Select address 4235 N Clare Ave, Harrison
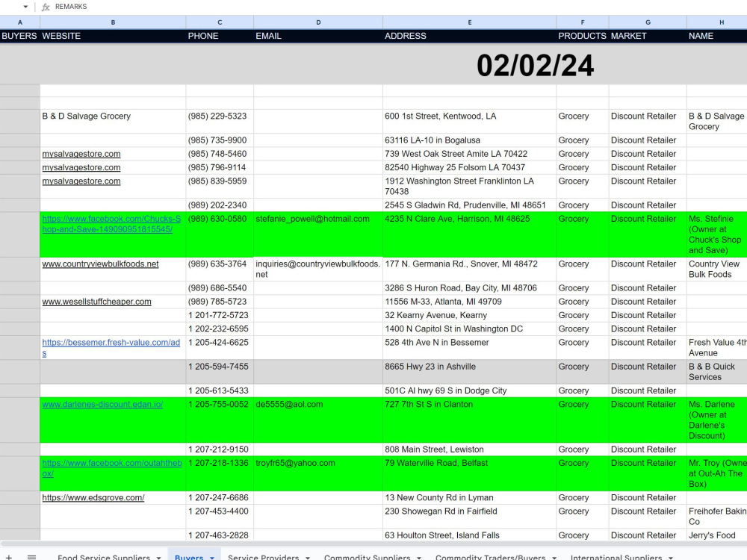The width and height of the screenshot is (747, 560). pos(469,234)
